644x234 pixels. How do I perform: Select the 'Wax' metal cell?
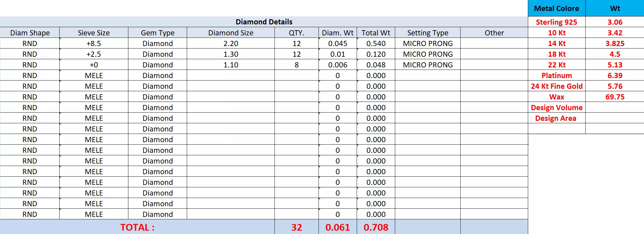point(557,97)
